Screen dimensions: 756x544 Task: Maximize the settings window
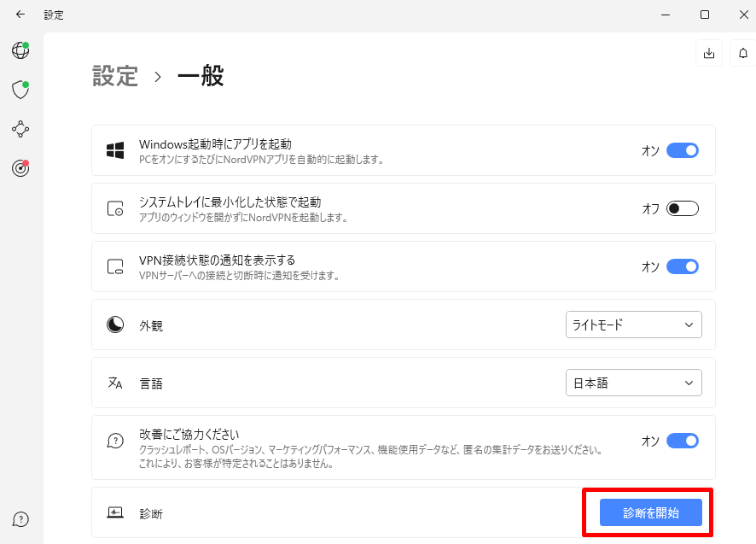tap(705, 15)
